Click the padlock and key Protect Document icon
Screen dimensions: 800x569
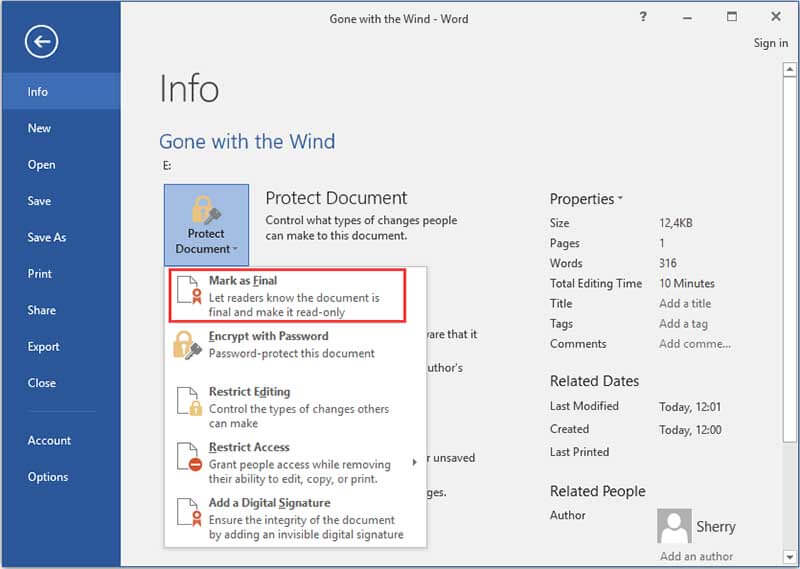[x=206, y=209]
